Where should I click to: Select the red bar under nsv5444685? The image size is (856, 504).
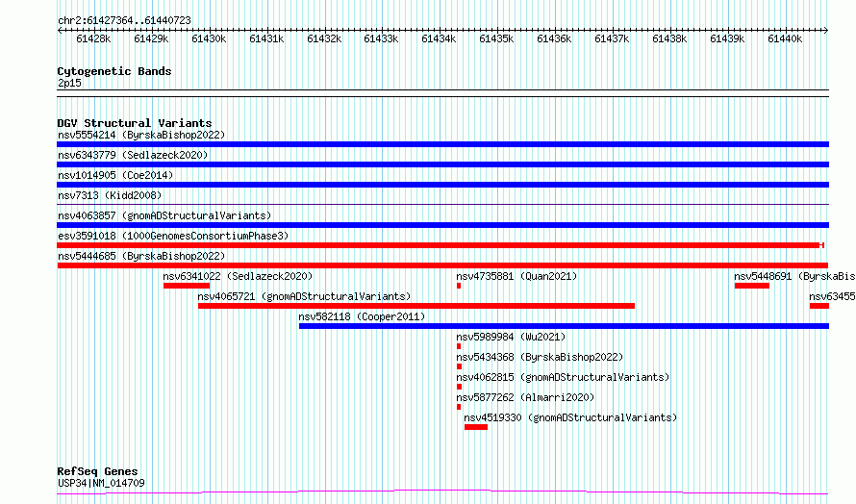[442, 265]
